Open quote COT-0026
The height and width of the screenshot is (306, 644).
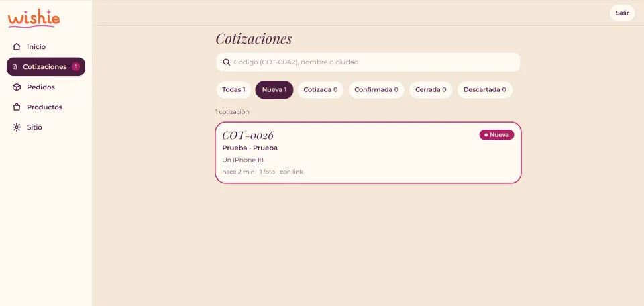[368, 152]
